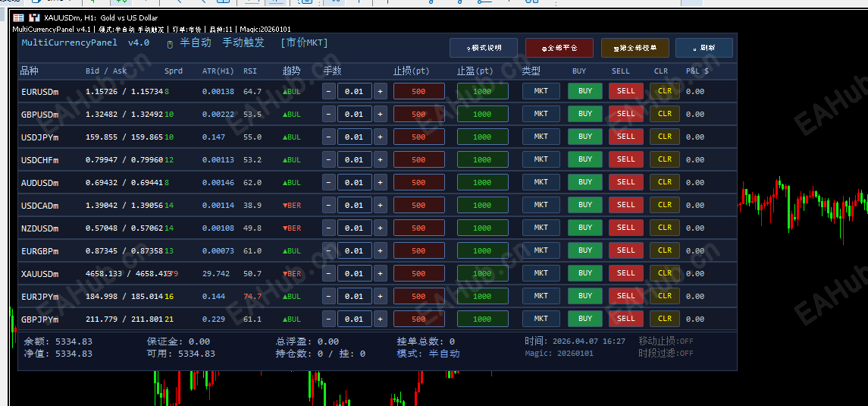Toggle the EURJPYm MKT order type
Viewport: 868px width, 406px height.
541,295
